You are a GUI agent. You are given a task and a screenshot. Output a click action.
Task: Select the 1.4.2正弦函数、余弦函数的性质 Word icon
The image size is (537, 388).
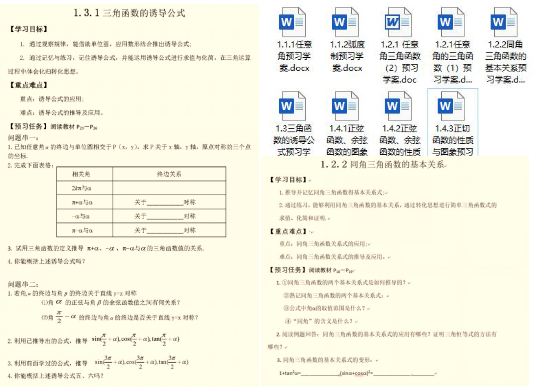coord(398,106)
